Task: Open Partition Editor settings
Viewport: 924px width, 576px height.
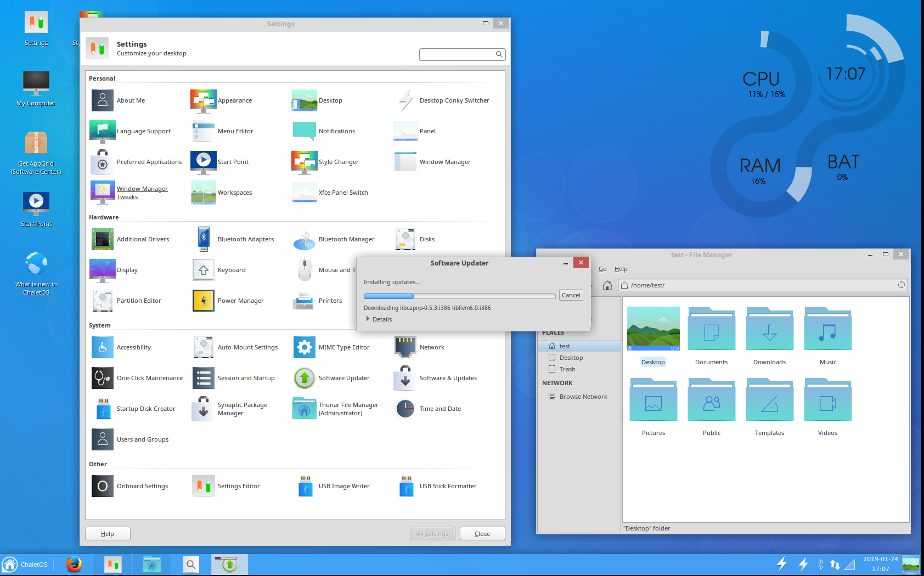Action: click(x=103, y=301)
